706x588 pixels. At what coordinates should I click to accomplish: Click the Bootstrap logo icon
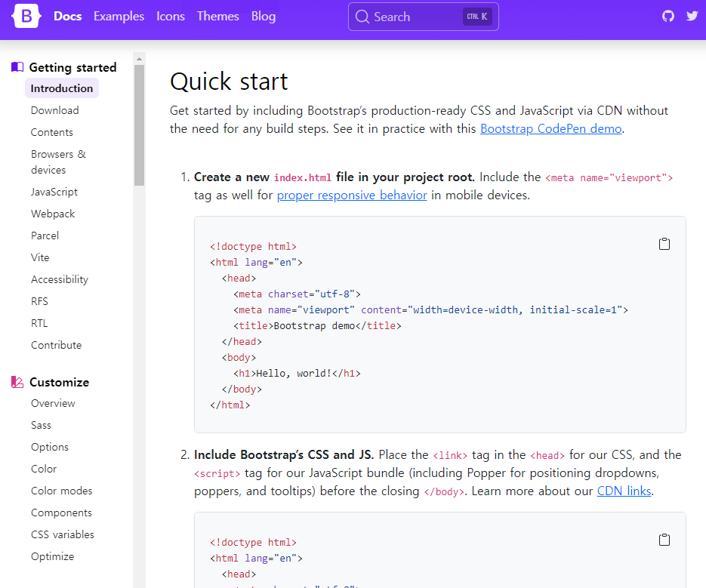tap(26, 16)
